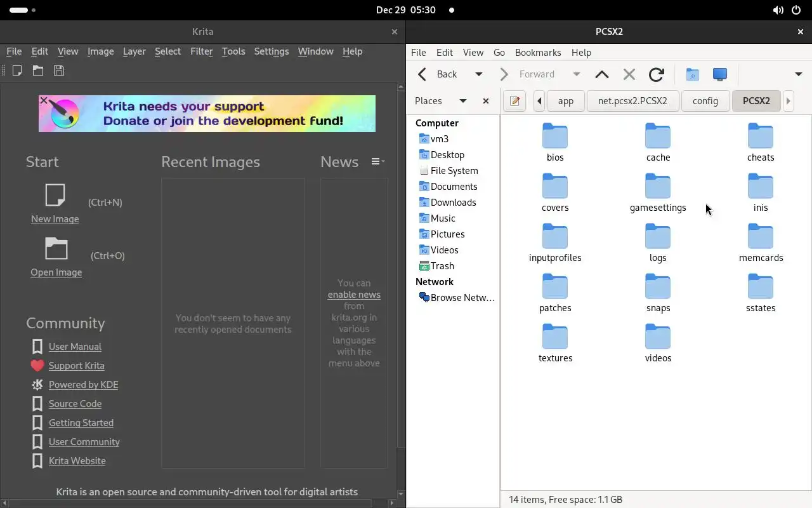Click Krita vertical scrollbar down arrow

point(401,494)
